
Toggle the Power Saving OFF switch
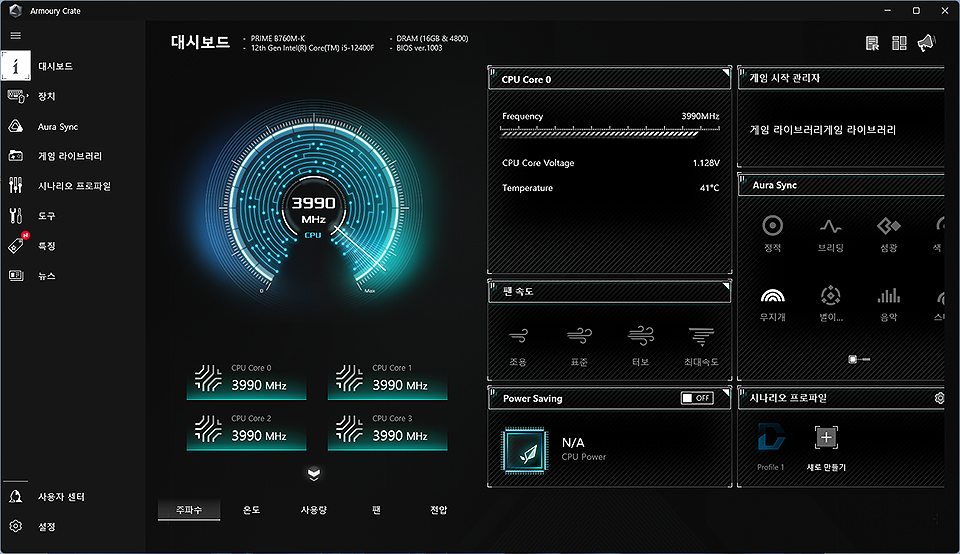[x=696, y=398]
